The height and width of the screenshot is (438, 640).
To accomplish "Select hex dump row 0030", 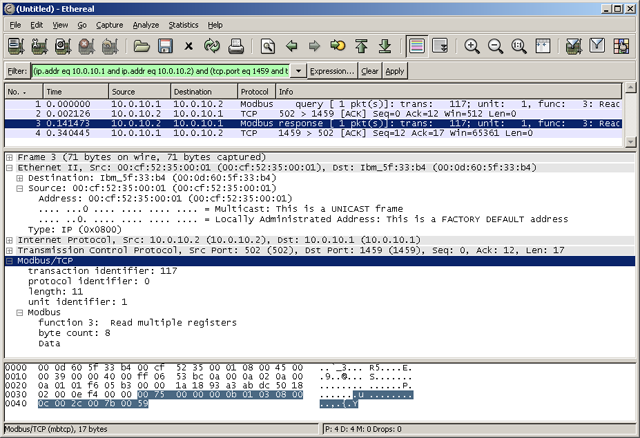I will 209,395.
